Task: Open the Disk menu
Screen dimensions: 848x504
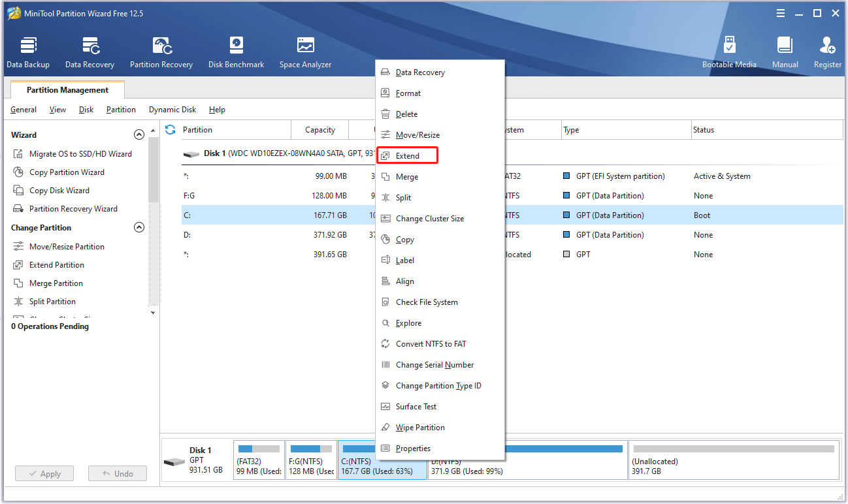Action: tap(86, 110)
